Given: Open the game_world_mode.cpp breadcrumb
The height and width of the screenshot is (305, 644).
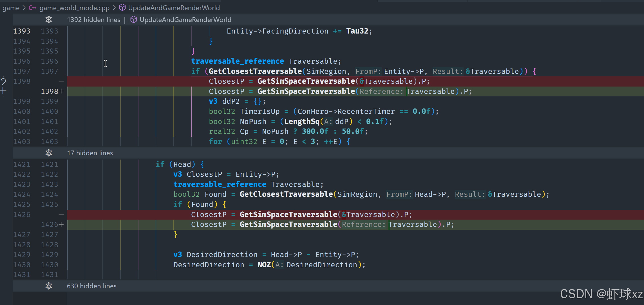Looking at the screenshot, I should click(74, 8).
